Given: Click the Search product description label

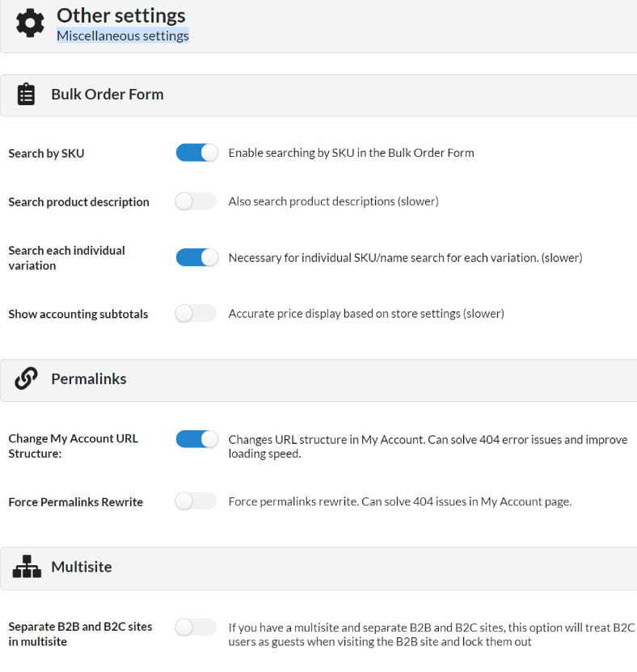Looking at the screenshot, I should click(x=78, y=202).
